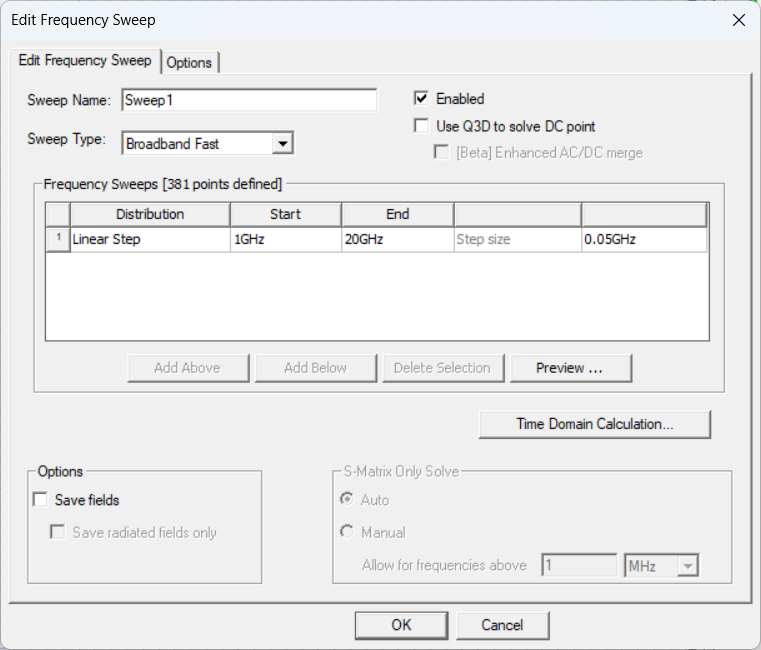Click the Cancel button
761x650 pixels.
tap(502, 625)
